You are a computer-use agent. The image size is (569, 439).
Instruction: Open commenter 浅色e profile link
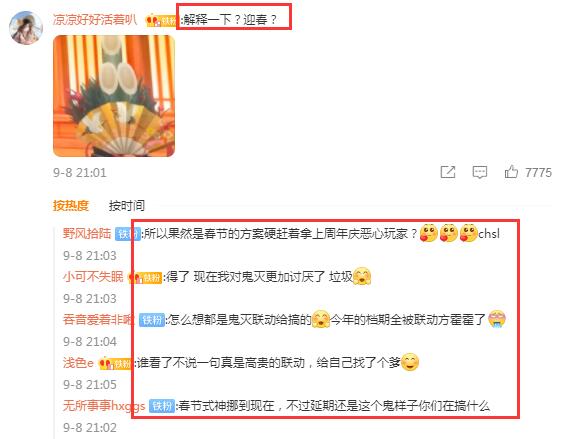point(78,362)
